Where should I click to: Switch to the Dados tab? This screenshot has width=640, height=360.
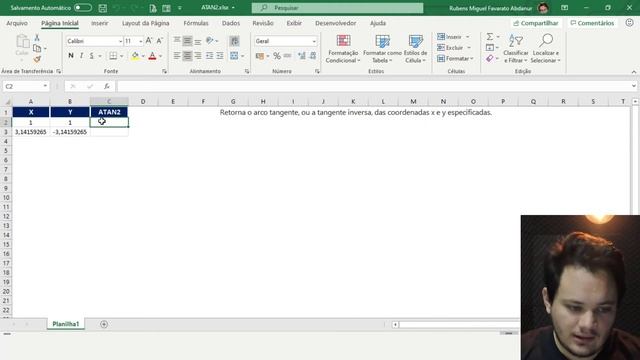tap(231, 23)
